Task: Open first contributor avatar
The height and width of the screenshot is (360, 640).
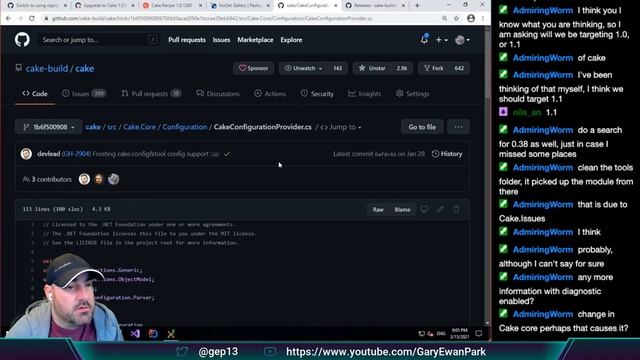Action: tap(84, 179)
